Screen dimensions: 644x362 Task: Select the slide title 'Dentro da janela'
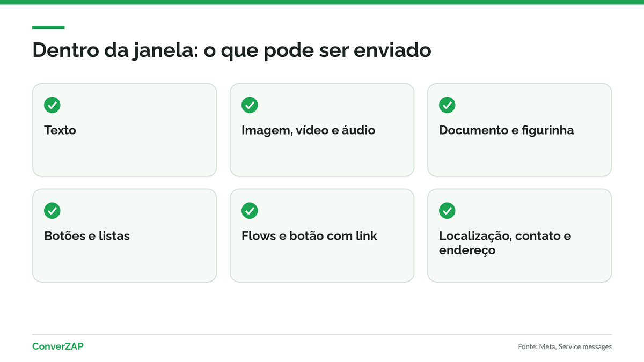tap(232, 50)
